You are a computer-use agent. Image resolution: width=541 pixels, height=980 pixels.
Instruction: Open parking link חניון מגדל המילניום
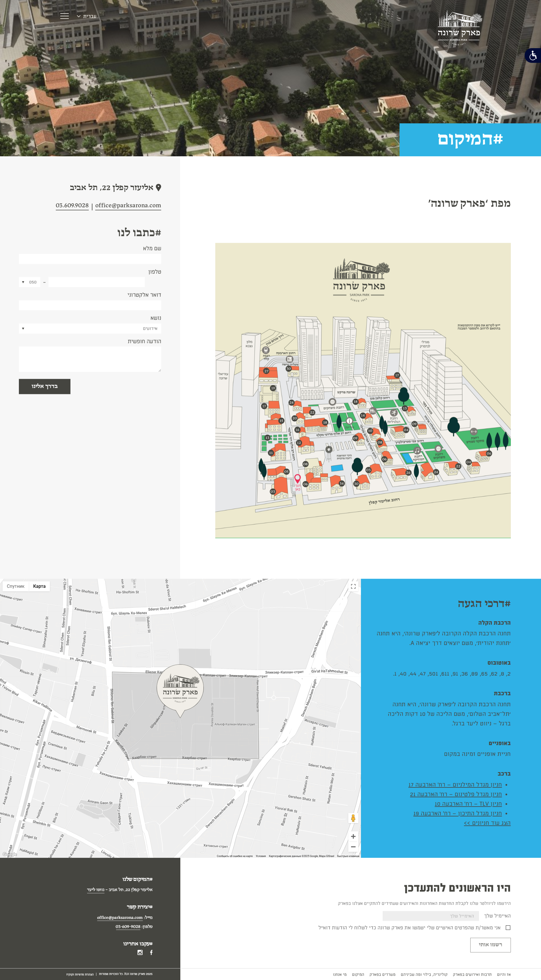[455, 785]
